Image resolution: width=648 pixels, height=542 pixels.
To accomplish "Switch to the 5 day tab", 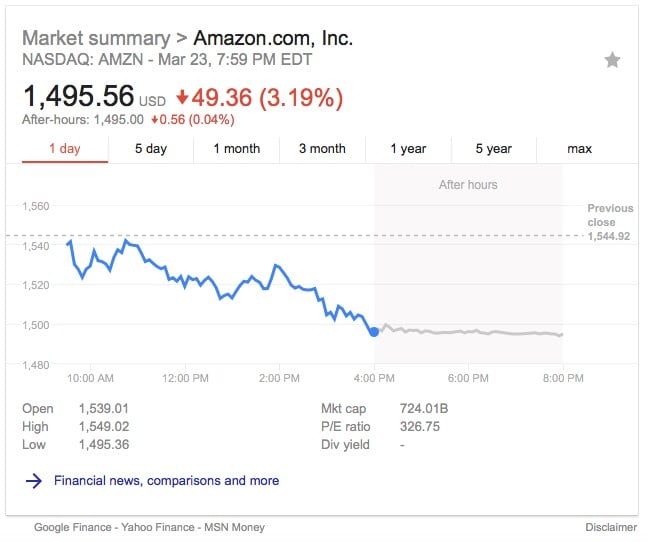I will pyautogui.click(x=151, y=149).
